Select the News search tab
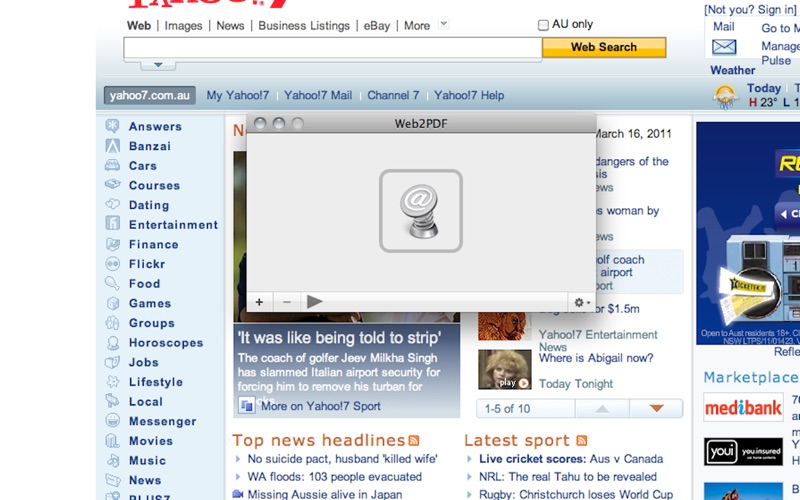This screenshot has width=800, height=500. click(230, 26)
